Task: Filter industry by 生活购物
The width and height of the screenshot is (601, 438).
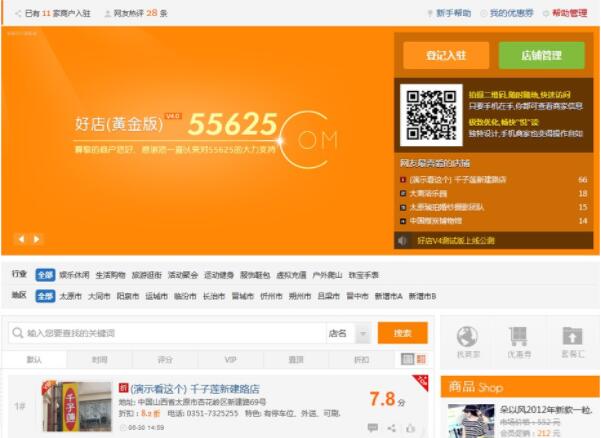Action: [110, 275]
